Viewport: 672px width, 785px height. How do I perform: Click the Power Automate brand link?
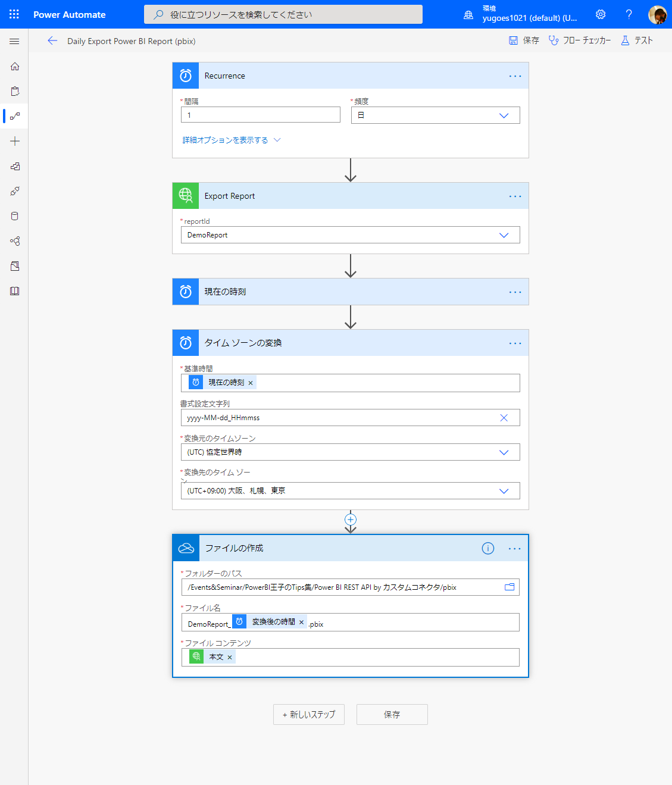tap(70, 14)
